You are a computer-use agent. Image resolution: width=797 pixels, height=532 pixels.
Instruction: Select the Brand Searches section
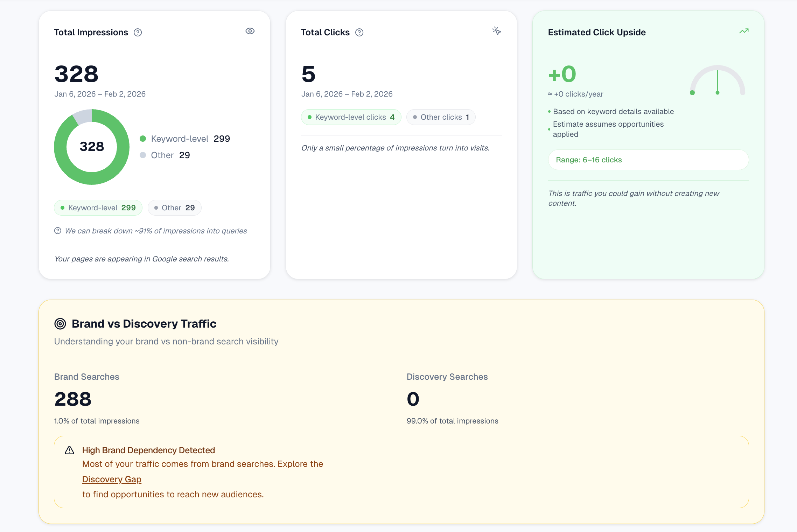[x=86, y=376]
